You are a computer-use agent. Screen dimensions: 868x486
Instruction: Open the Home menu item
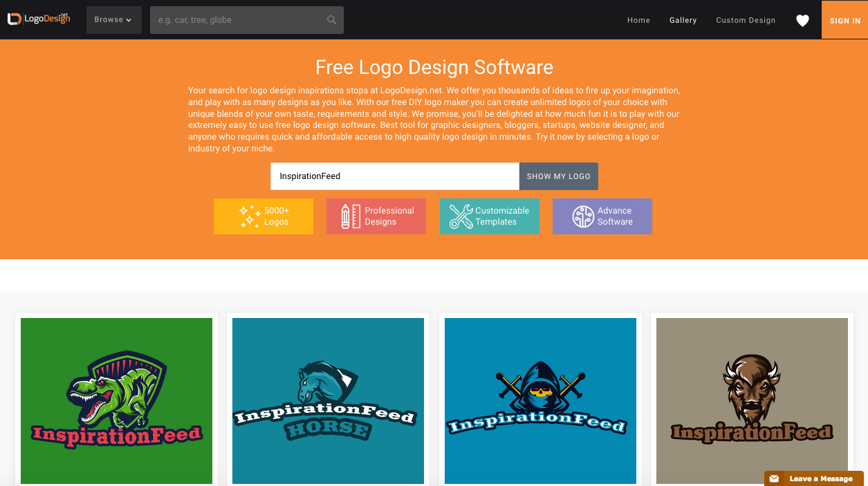[x=638, y=20]
